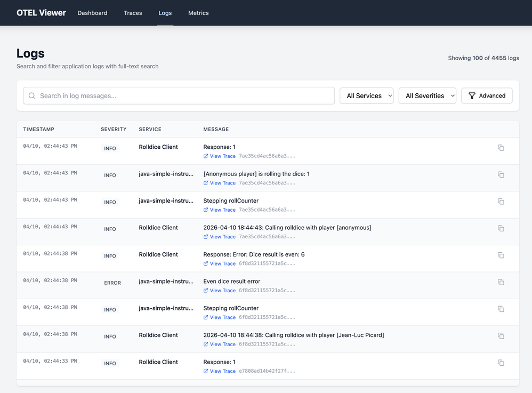Click '2026-04-10 18:44:43: Calling rolldice' message
The image size is (532, 393).
(x=287, y=228)
